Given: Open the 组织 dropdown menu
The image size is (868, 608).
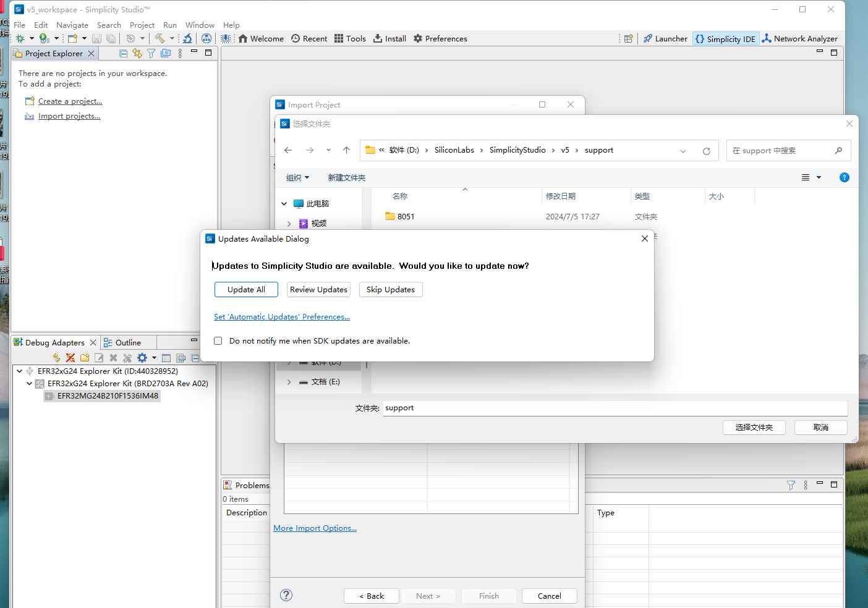Looking at the screenshot, I should tap(297, 178).
